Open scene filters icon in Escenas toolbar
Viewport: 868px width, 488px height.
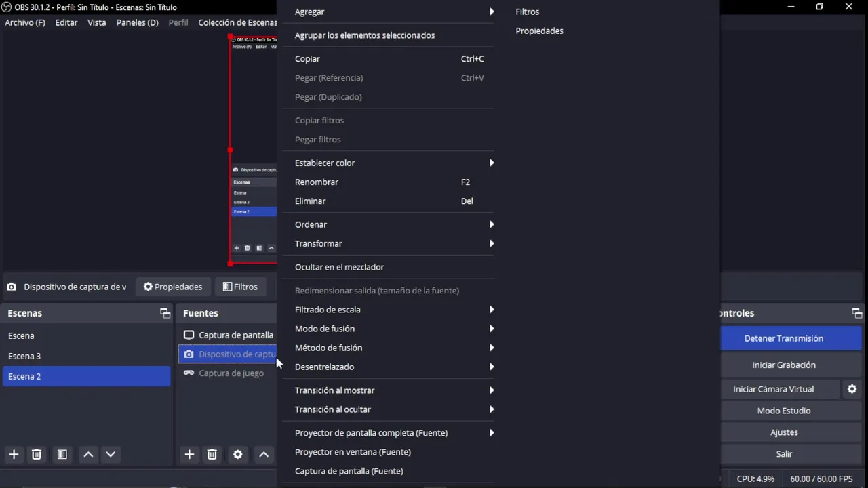62,454
